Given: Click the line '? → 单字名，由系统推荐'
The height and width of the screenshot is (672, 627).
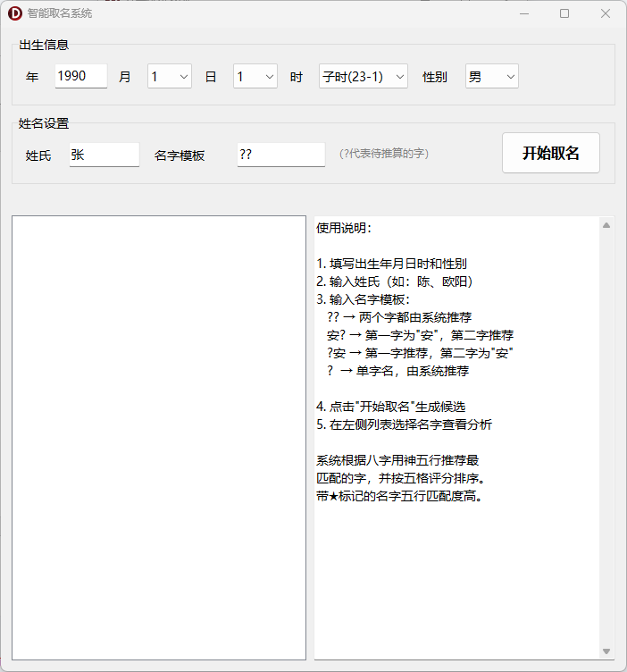Looking at the screenshot, I should [x=397, y=371].
